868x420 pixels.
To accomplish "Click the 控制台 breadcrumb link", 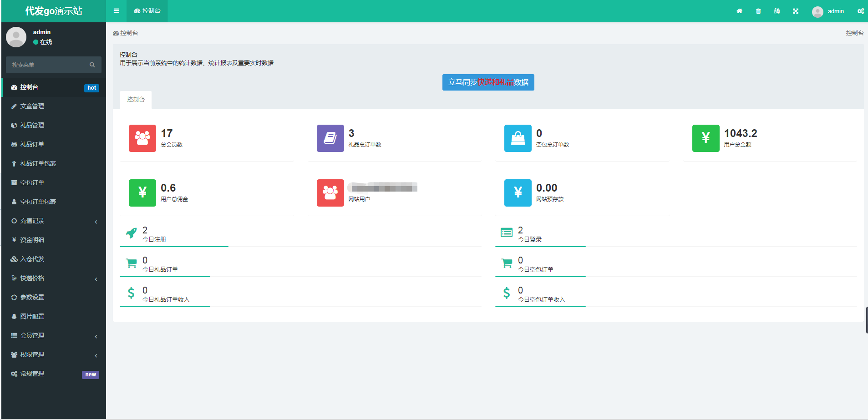I will click(x=126, y=33).
